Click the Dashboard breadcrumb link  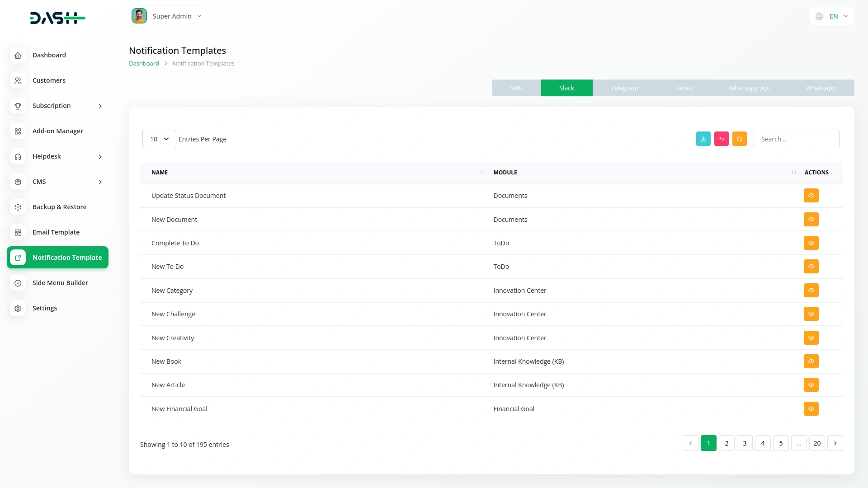[144, 64]
